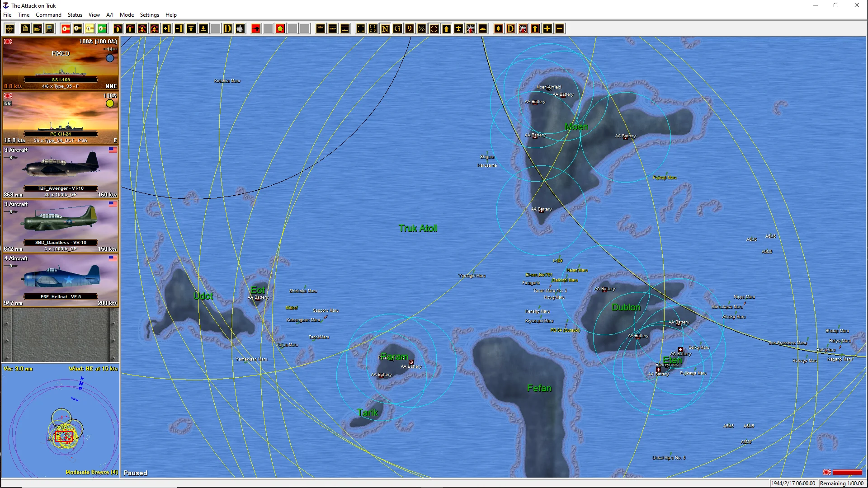
Task: Open the Command menu
Action: click(x=48, y=15)
